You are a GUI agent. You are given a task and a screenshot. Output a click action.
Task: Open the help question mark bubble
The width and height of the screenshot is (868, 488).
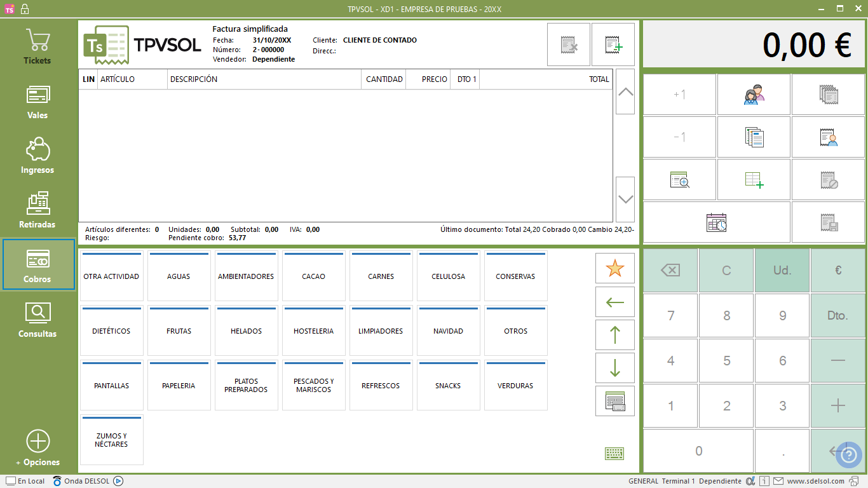[x=848, y=454]
